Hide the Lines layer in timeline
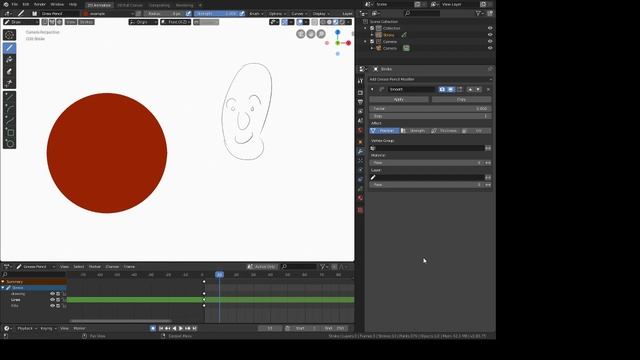This screenshot has height=360, width=640. coord(52,300)
